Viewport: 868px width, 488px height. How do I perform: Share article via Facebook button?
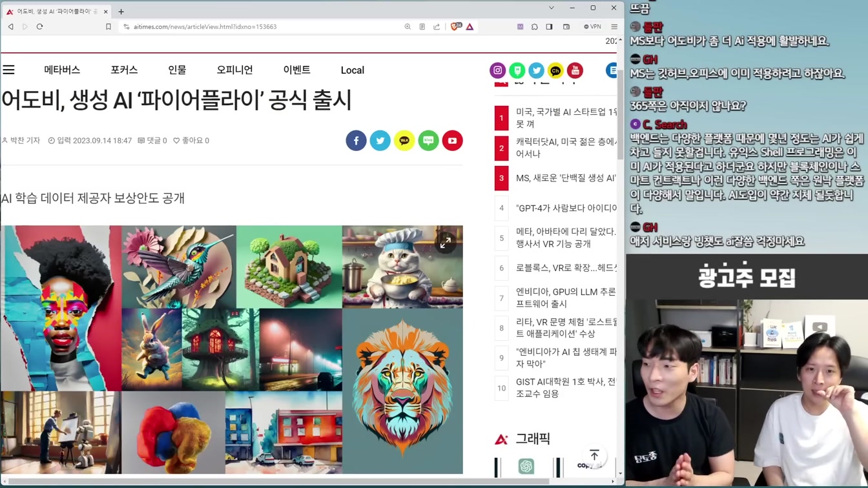(x=356, y=141)
